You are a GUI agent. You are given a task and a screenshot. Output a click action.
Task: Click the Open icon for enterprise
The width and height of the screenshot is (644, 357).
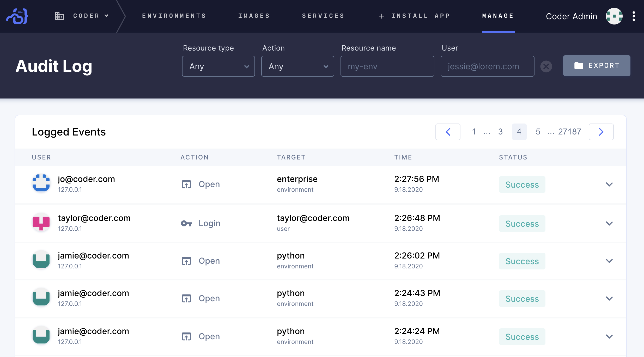[186, 184]
